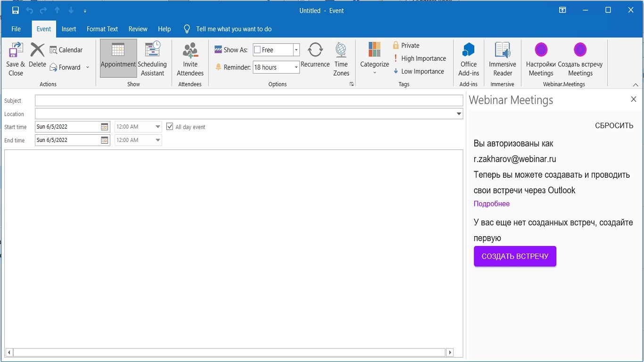This screenshot has width=644, height=362.
Task: Open the Review tab
Action: [138, 29]
